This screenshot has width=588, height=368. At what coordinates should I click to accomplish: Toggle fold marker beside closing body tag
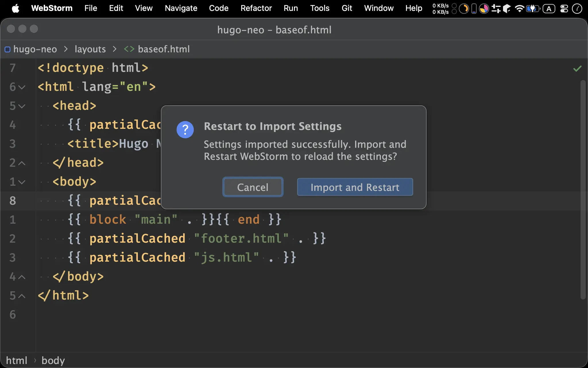coord(22,277)
